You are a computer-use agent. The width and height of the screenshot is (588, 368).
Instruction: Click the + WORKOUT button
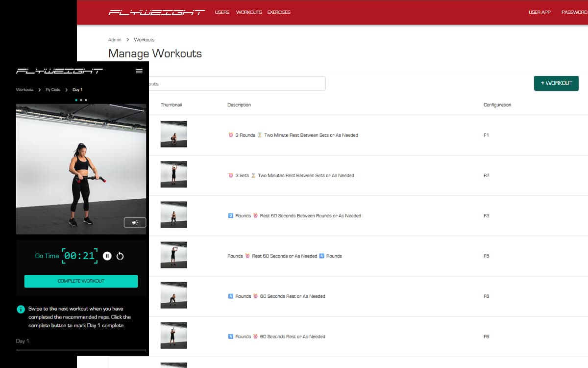[x=556, y=83]
